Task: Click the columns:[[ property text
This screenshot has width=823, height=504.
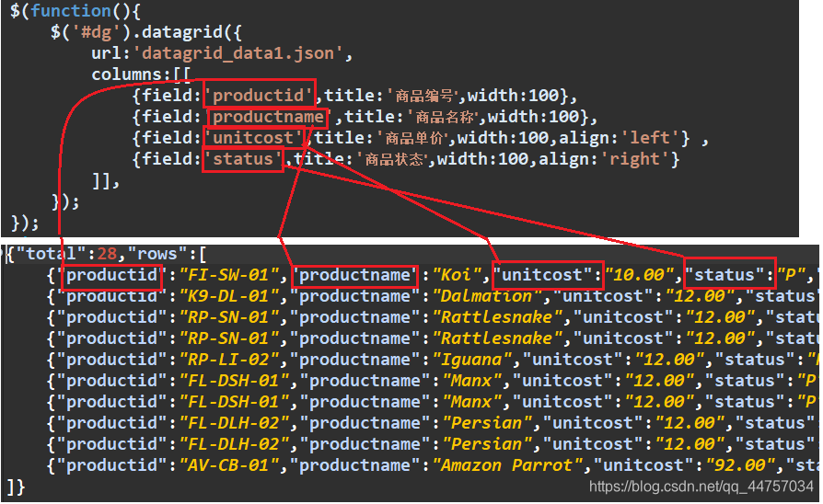Action: pos(141,74)
